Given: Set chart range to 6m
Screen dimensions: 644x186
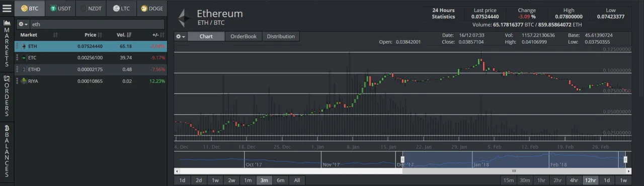Looking at the screenshot, I should [x=280, y=180].
